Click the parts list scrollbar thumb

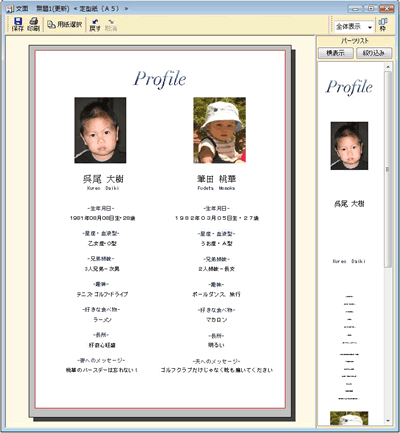388,169
